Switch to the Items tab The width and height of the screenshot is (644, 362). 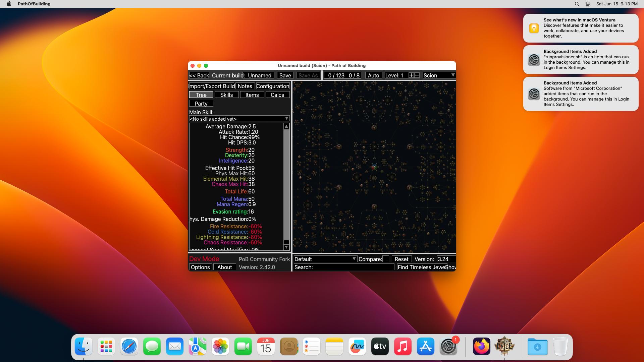tap(252, 95)
